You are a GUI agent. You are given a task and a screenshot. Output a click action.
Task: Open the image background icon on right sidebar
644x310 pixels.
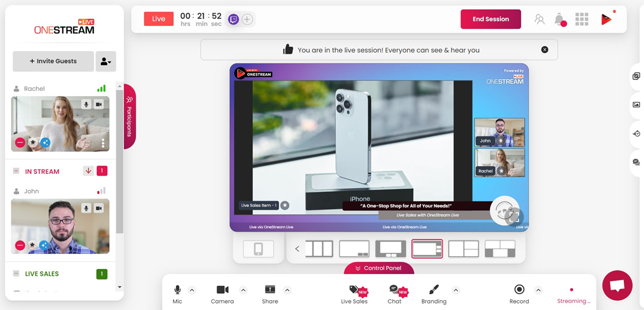click(x=636, y=104)
